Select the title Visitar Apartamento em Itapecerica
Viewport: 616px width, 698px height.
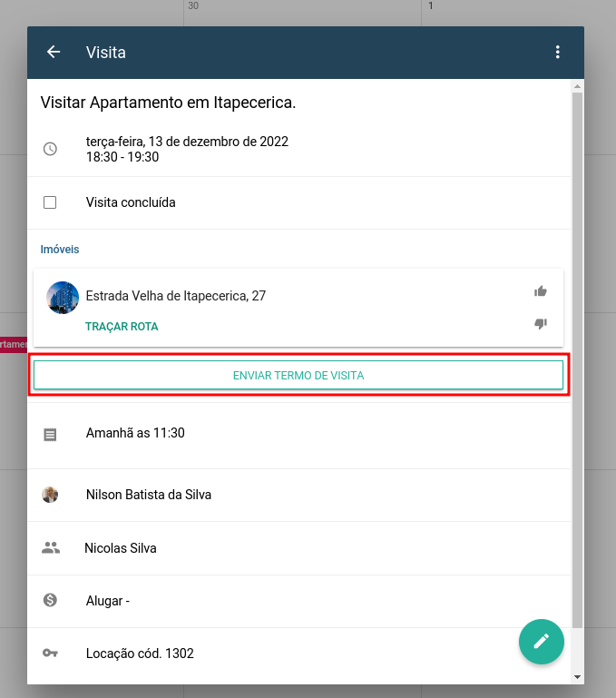coord(168,103)
